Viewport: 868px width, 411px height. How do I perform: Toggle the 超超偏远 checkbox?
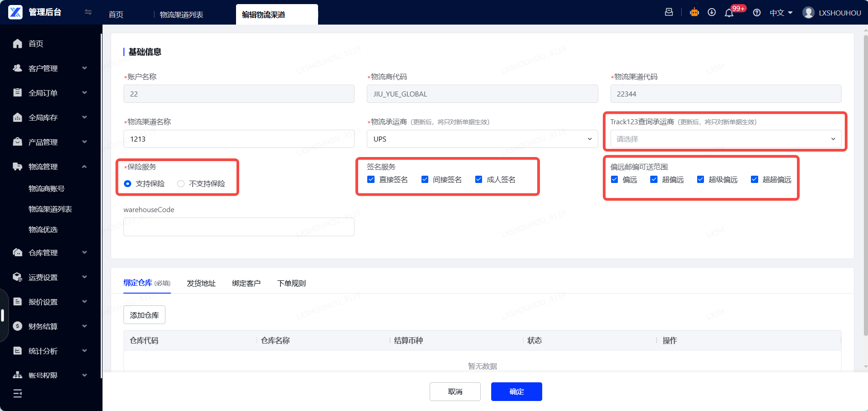click(x=755, y=180)
